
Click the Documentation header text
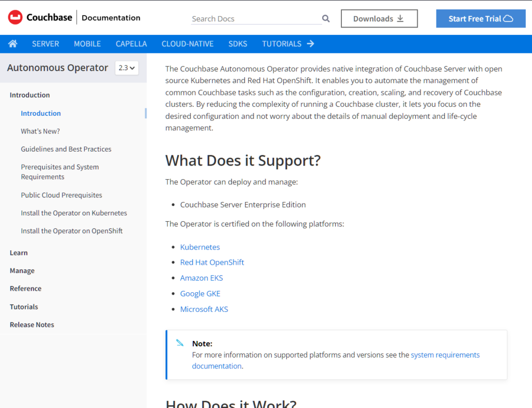click(x=111, y=18)
